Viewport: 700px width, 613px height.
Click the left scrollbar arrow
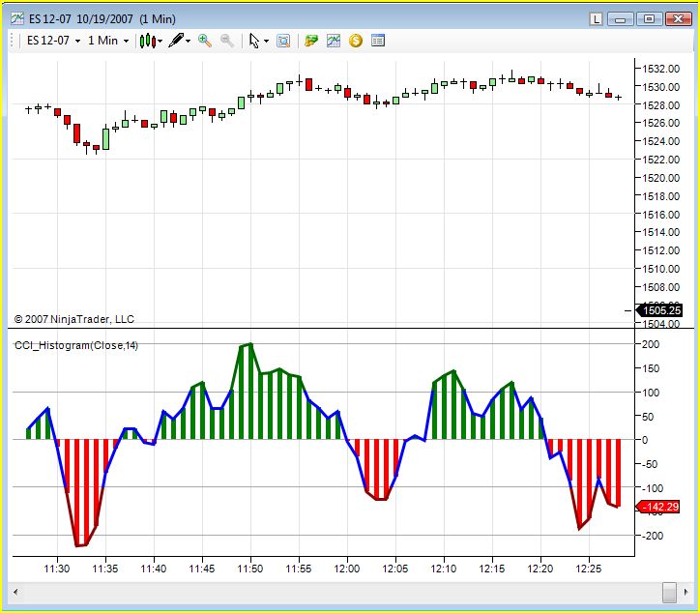[15, 593]
